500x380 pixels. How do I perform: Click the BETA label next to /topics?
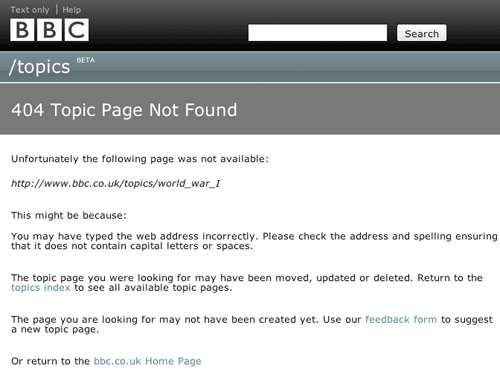(x=86, y=60)
